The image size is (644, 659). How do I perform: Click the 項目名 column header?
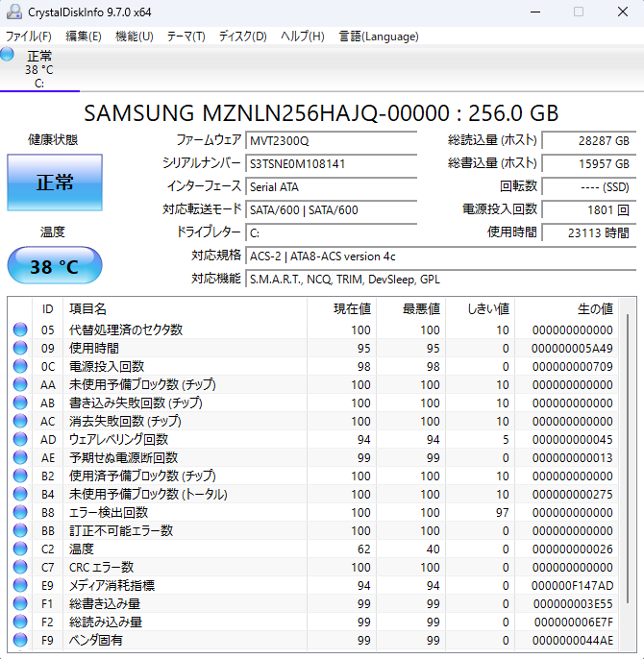186,309
